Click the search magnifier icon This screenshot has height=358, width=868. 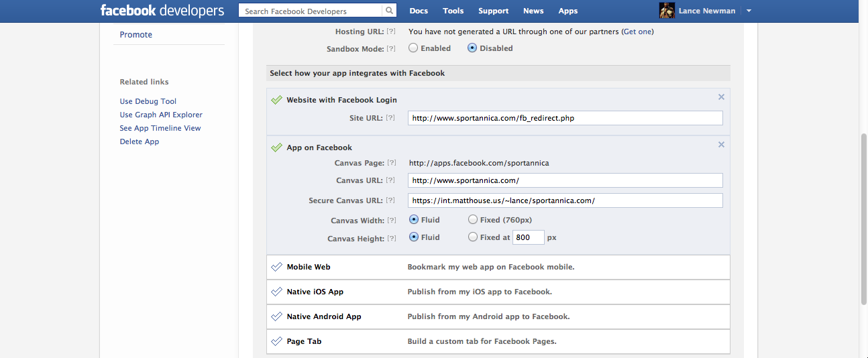coord(389,11)
